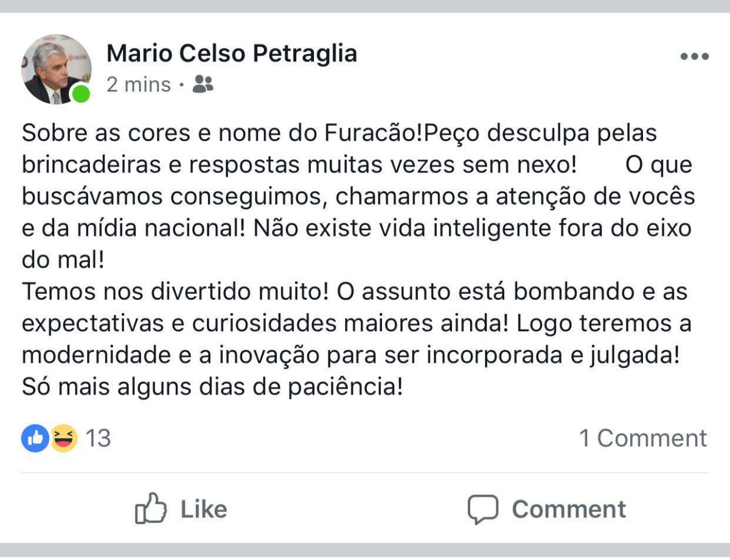Click Mario Celso Petraglia's profile photo
The width and height of the screenshot is (730, 560).
(x=55, y=68)
